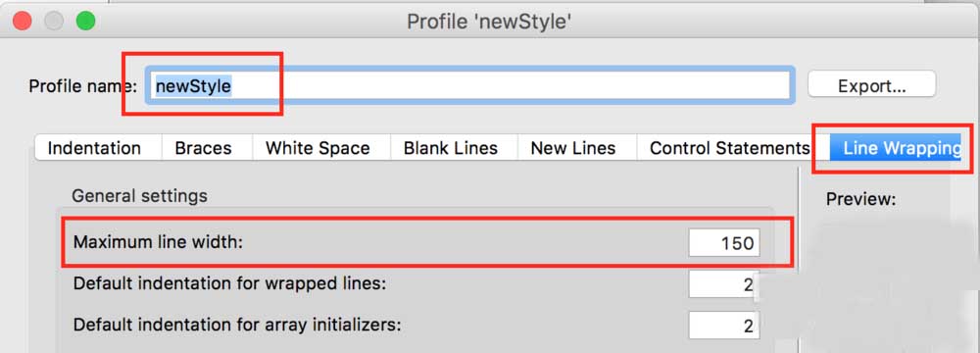
Task: Click the 'Maximum line width:' label
Action: 158,241
